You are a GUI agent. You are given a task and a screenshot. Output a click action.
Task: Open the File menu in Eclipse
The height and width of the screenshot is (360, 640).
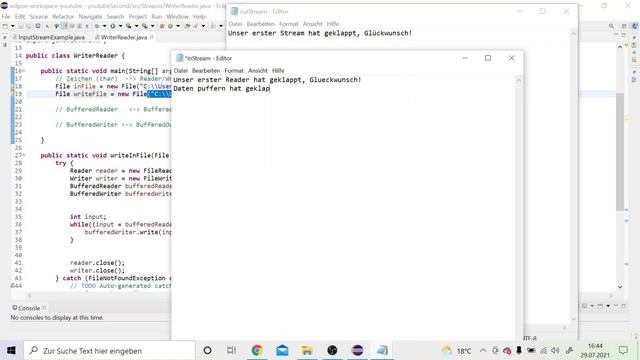click(6, 16)
